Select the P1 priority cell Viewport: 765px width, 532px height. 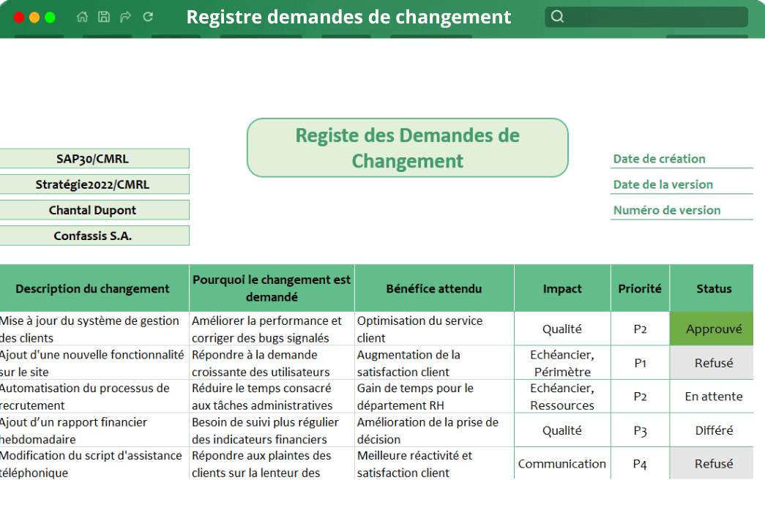click(640, 362)
